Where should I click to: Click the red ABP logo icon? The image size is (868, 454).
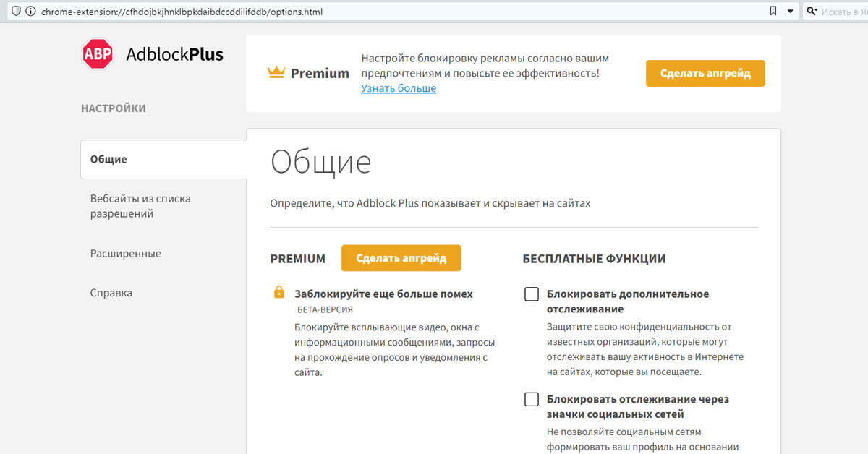pyautogui.click(x=98, y=53)
